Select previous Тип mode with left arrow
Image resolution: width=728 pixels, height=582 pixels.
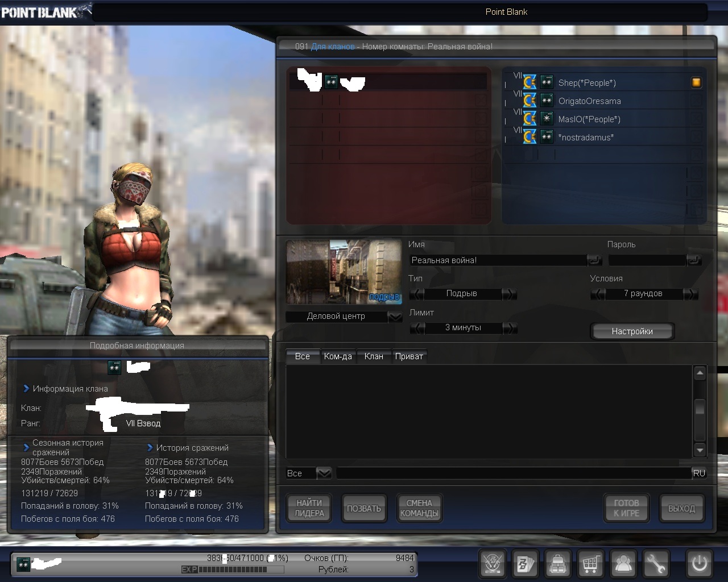click(x=417, y=294)
